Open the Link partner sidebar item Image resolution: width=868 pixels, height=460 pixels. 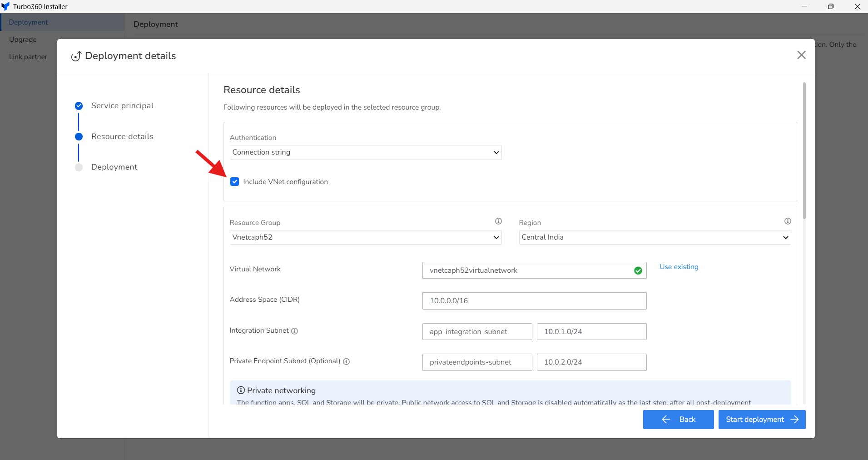28,57
